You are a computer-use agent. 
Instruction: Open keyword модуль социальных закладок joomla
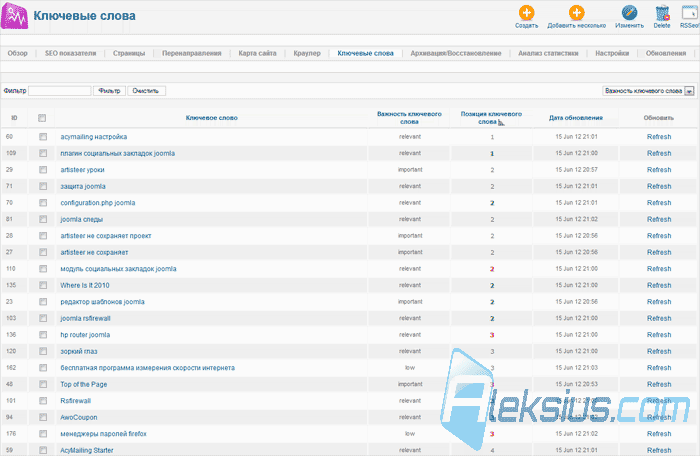coord(118,269)
